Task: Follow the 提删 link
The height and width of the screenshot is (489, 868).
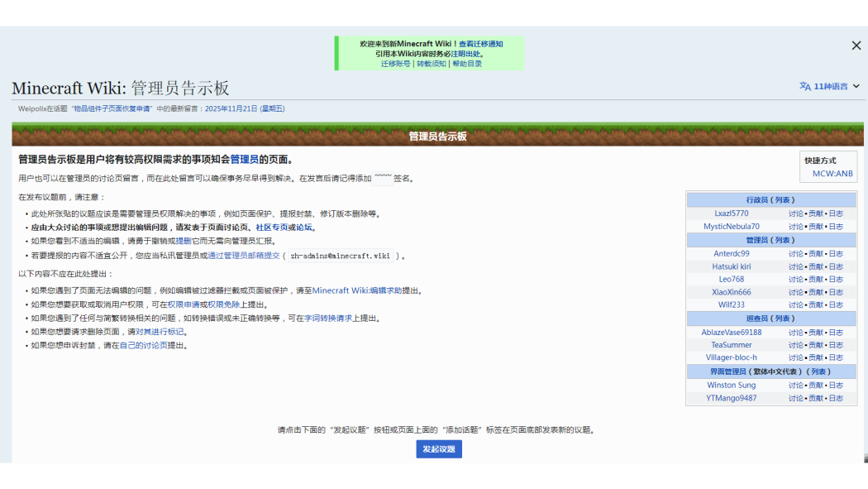Action: pos(184,241)
